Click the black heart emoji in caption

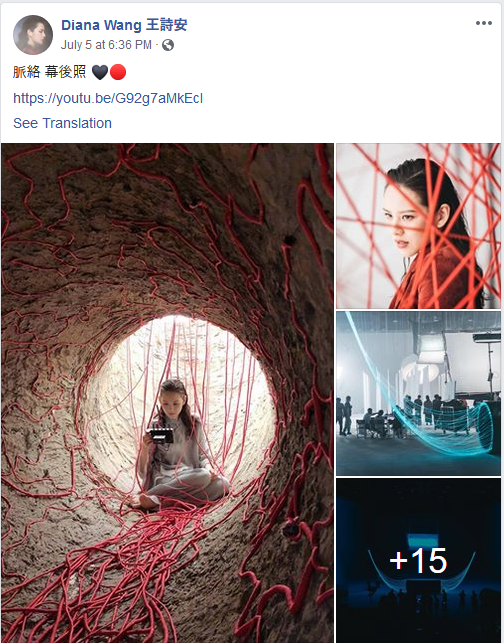coord(100,72)
